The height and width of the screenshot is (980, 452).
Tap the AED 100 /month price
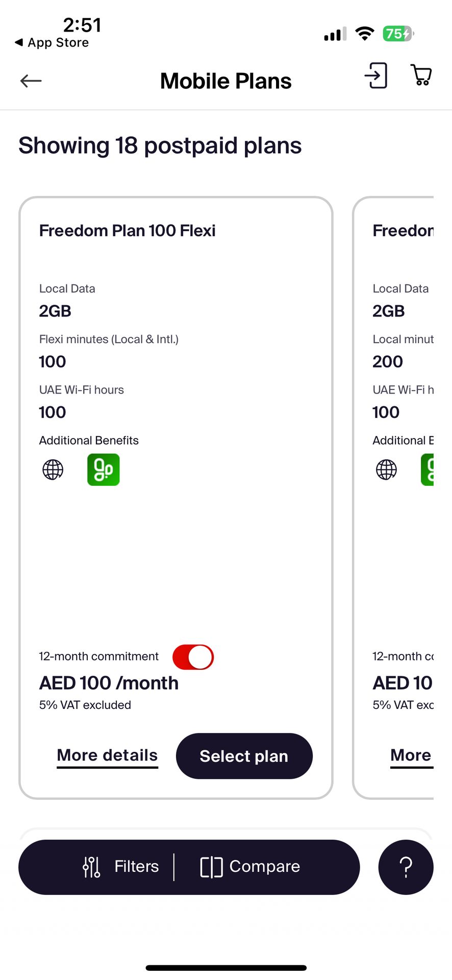coord(109,683)
